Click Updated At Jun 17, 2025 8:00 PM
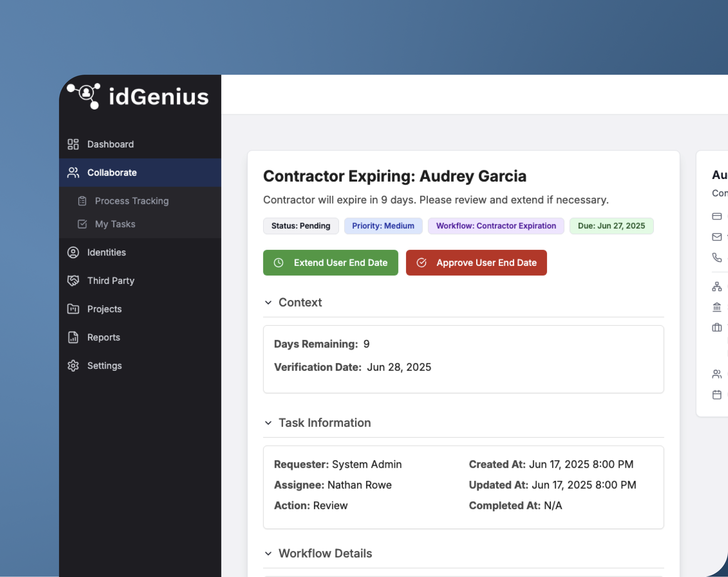Viewport: 728px width, 577px height. point(553,485)
